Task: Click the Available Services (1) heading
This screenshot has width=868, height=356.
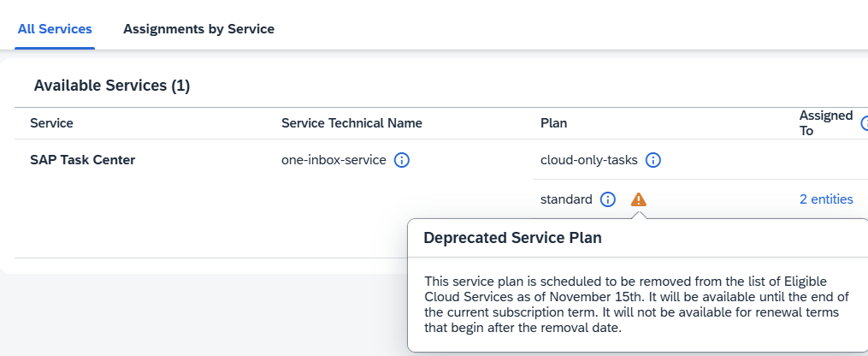Action: click(112, 86)
